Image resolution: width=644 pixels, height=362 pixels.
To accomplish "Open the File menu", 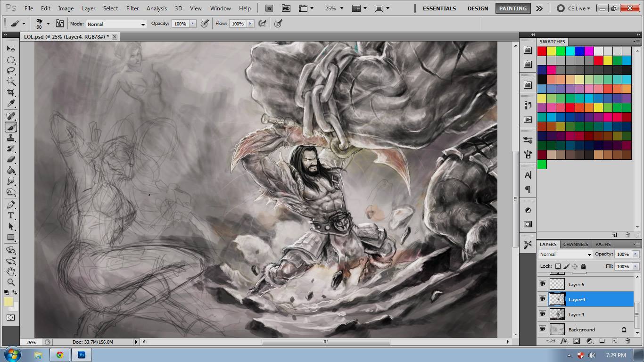I will tap(29, 8).
